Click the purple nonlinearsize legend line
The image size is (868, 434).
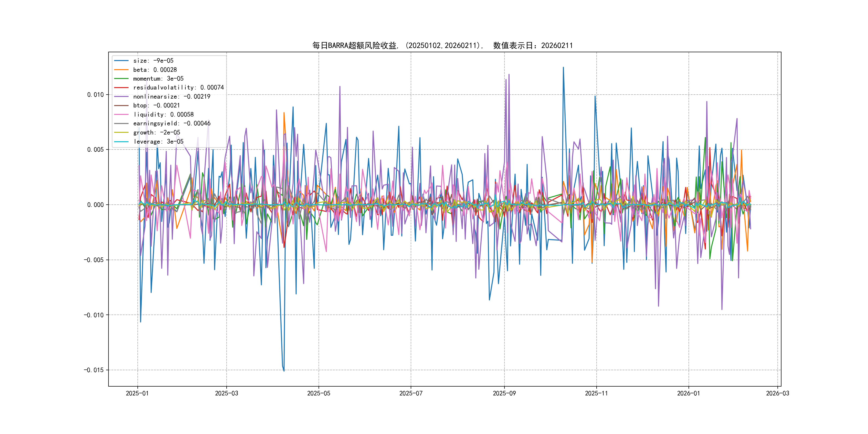coord(121,97)
